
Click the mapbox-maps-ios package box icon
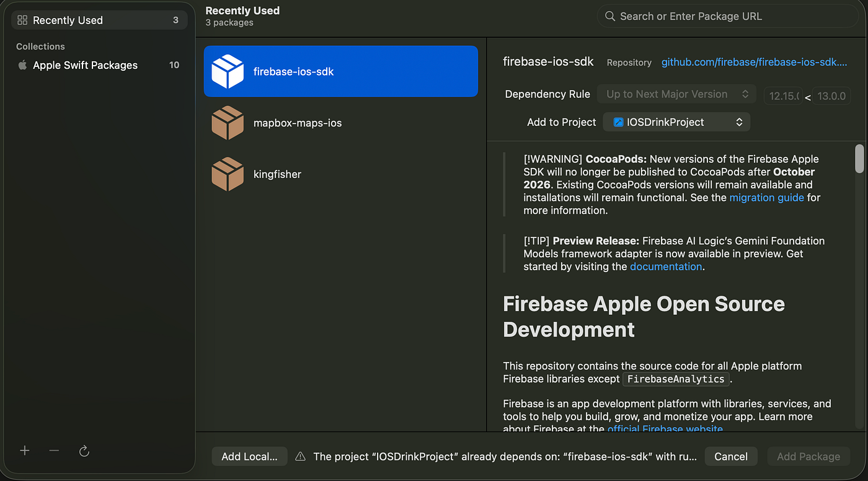(228, 123)
